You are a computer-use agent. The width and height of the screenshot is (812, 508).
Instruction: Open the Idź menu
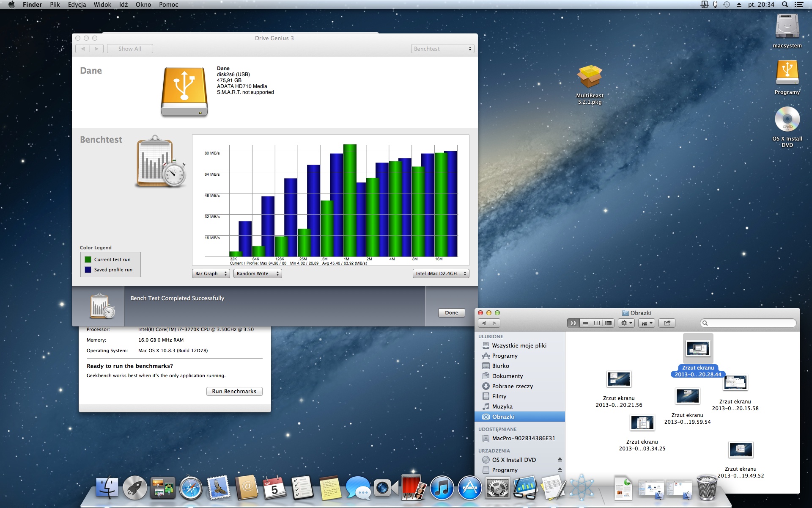tap(123, 5)
